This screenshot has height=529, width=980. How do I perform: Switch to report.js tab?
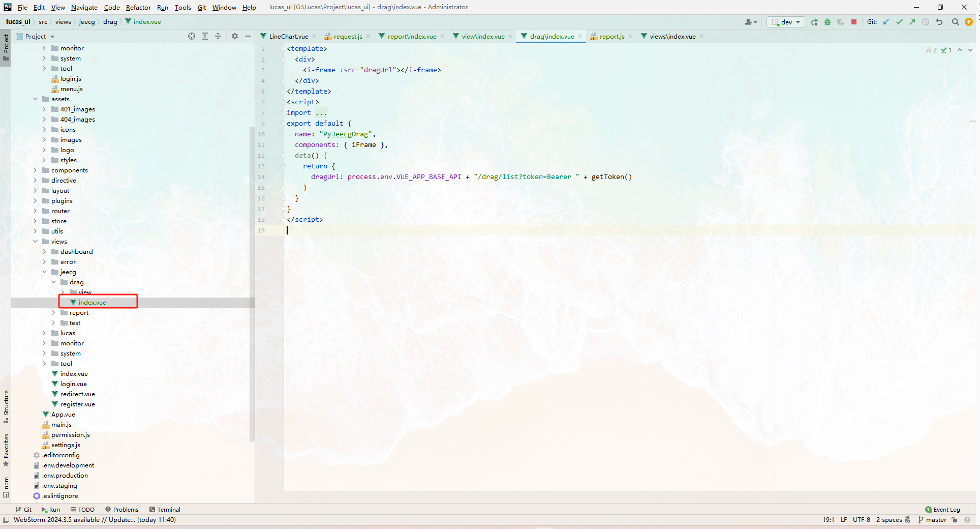pyautogui.click(x=612, y=36)
